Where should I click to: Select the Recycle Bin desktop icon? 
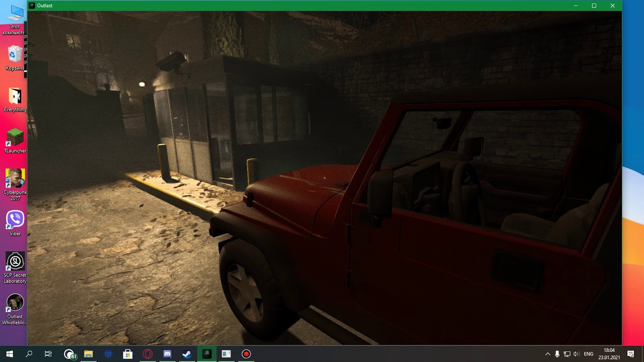pyautogui.click(x=15, y=58)
